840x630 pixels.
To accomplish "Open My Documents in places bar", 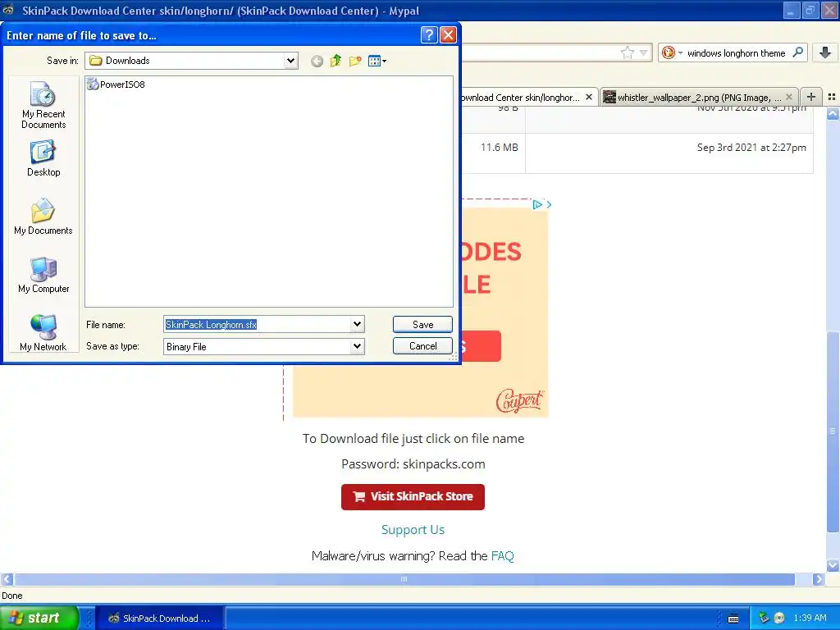I will [43, 217].
